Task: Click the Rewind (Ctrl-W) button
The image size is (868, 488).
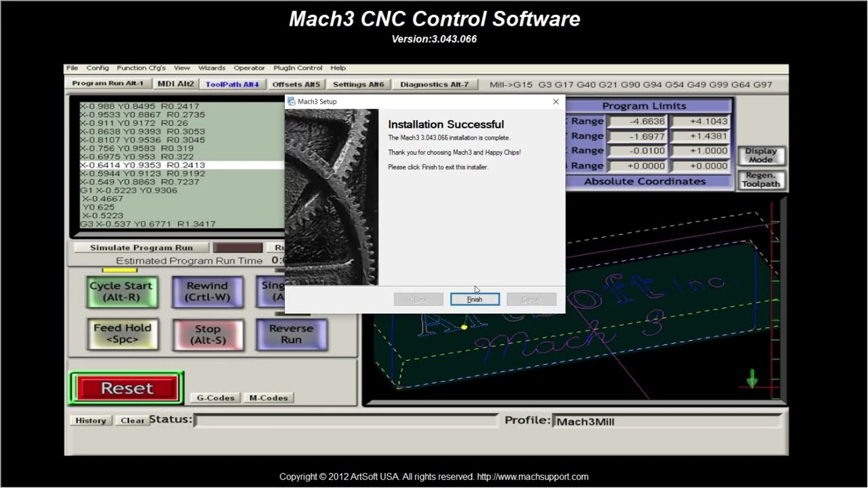Action: [x=208, y=292]
